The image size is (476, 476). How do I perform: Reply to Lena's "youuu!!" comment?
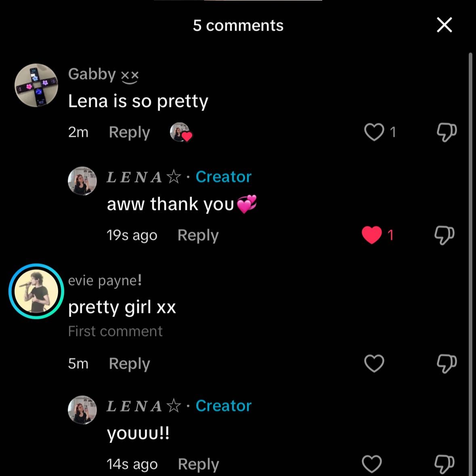click(x=198, y=464)
